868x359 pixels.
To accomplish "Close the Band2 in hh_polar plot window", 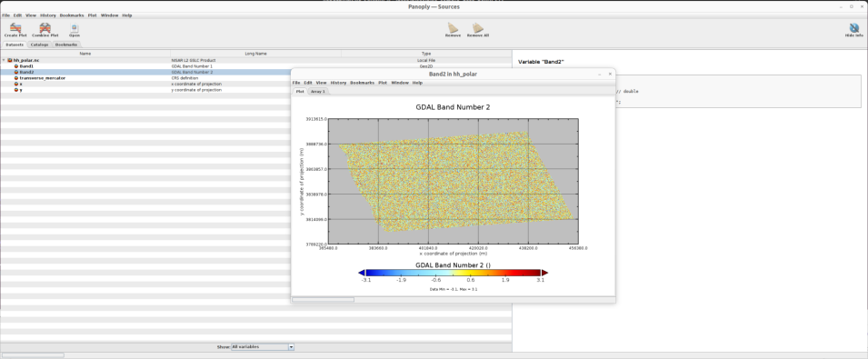I will click(610, 74).
